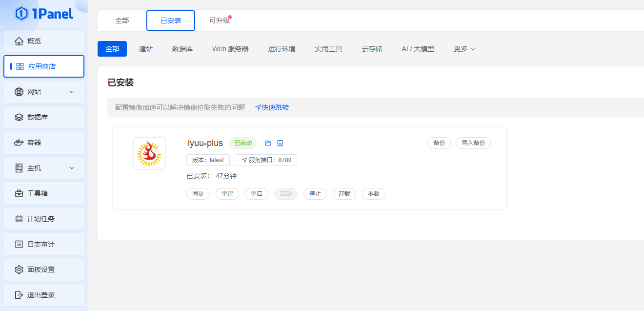Viewport: 644px width, 311px height.
Task: Click the 计划任务 calendar icon
Action: 19,219
